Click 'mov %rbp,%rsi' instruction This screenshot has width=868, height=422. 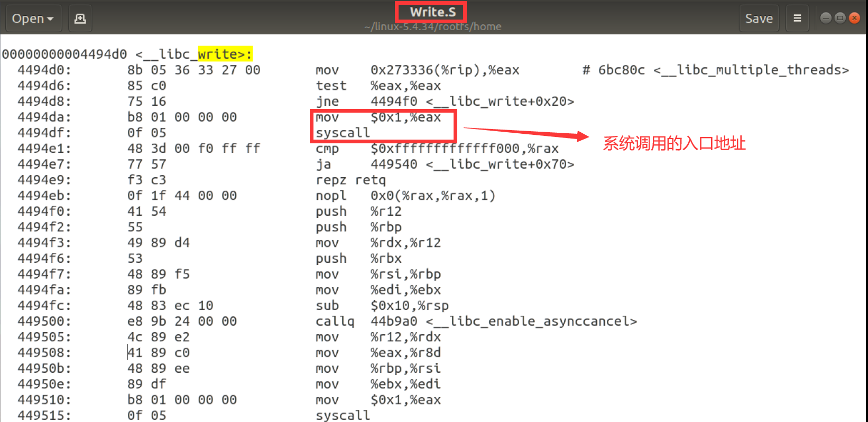tap(378, 369)
